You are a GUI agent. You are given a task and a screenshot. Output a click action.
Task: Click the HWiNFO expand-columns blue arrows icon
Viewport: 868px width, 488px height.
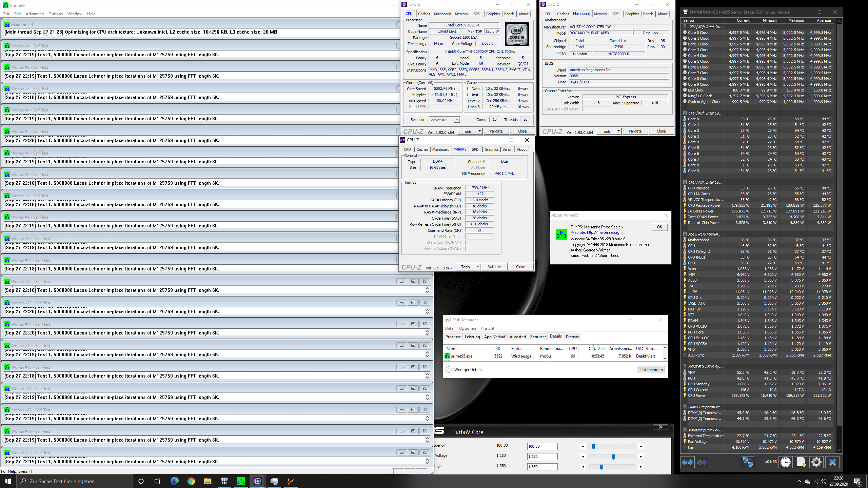[x=688, y=462]
